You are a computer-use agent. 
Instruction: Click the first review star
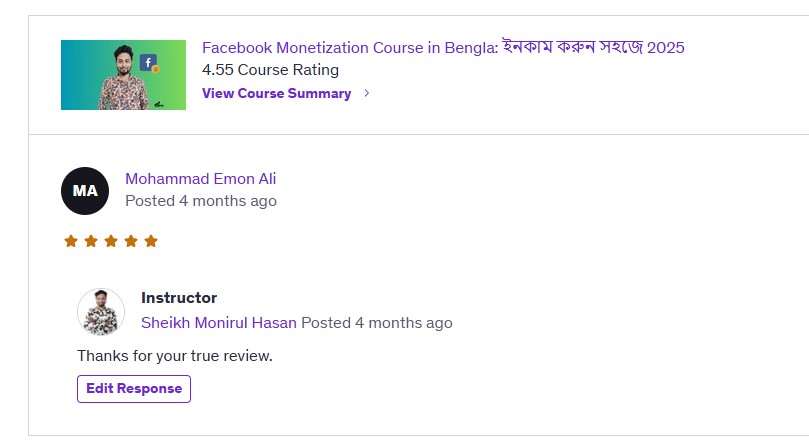click(x=71, y=241)
